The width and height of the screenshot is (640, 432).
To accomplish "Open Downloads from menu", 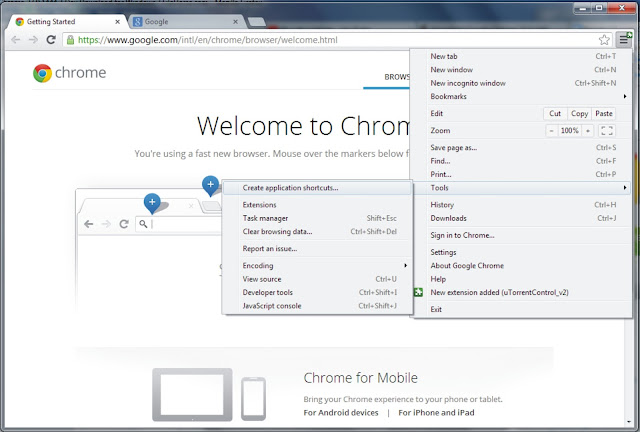I will pyautogui.click(x=523, y=218).
